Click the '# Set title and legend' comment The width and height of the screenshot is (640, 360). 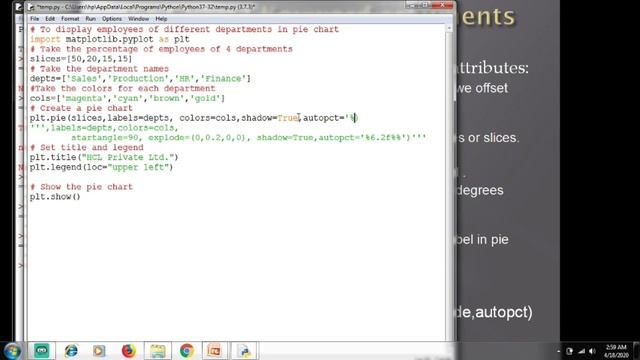point(87,147)
